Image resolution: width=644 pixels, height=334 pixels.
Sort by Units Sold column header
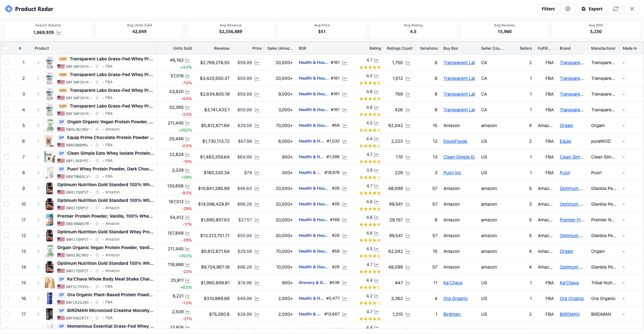(x=182, y=48)
